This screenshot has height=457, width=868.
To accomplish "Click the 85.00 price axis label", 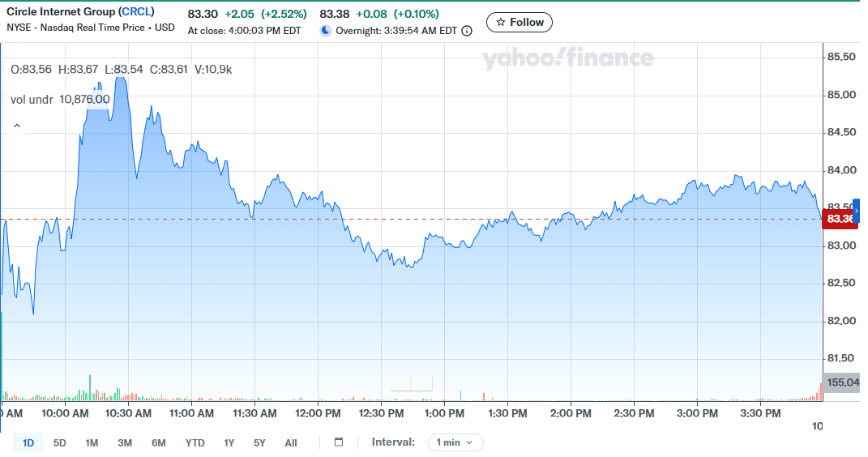I will pyautogui.click(x=841, y=95).
